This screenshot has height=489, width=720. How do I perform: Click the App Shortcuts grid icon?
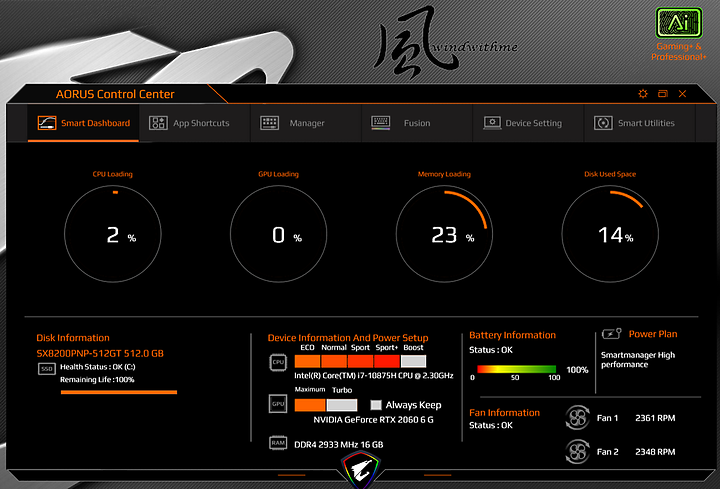pos(158,123)
